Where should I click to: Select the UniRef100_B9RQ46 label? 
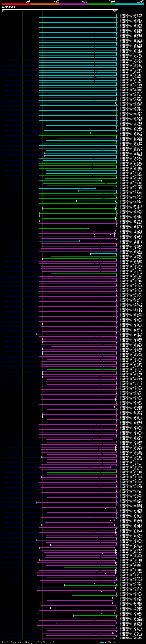(131, 40)
